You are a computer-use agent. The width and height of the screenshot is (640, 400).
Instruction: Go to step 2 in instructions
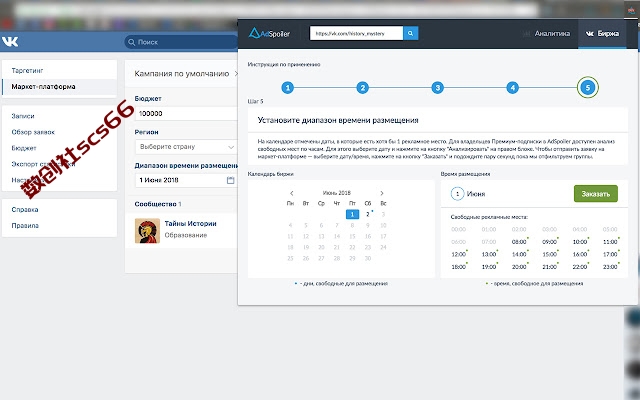[x=362, y=87]
